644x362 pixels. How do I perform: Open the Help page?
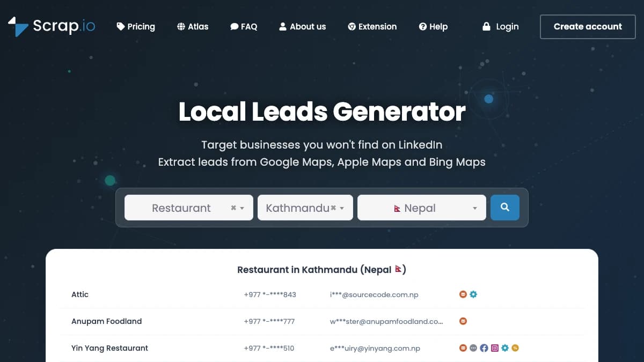(x=433, y=26)
